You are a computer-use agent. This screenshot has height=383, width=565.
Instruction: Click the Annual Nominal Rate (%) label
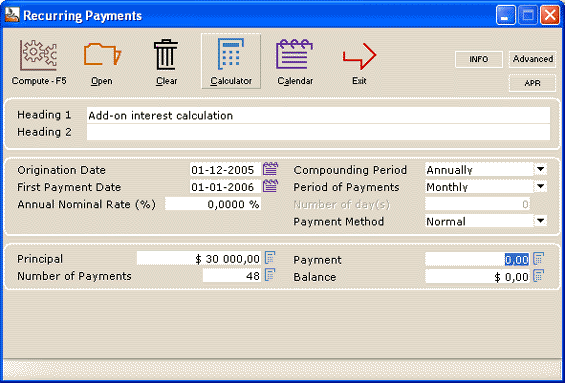click(x=86, y=204)
